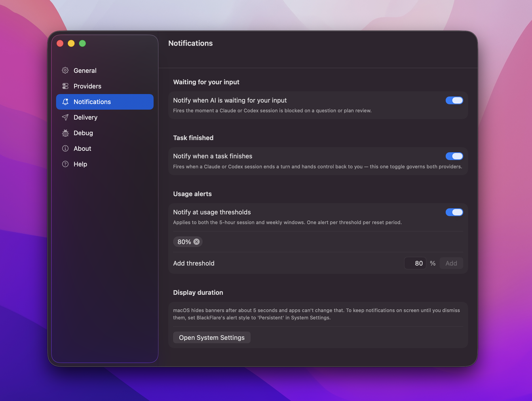Disable notify when AI is waiting toggle
This screenshot has height=401, width=532.
(x=454, y=100)
